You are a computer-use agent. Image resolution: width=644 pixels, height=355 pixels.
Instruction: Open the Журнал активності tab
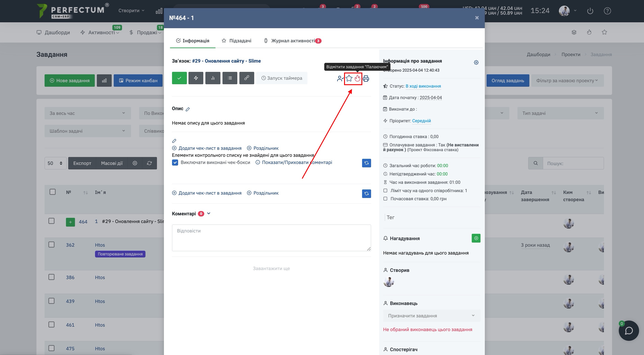click(293, 41)
